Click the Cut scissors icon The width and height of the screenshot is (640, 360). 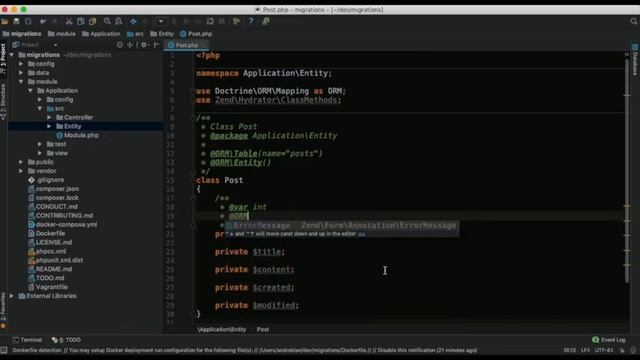point(69,21)
